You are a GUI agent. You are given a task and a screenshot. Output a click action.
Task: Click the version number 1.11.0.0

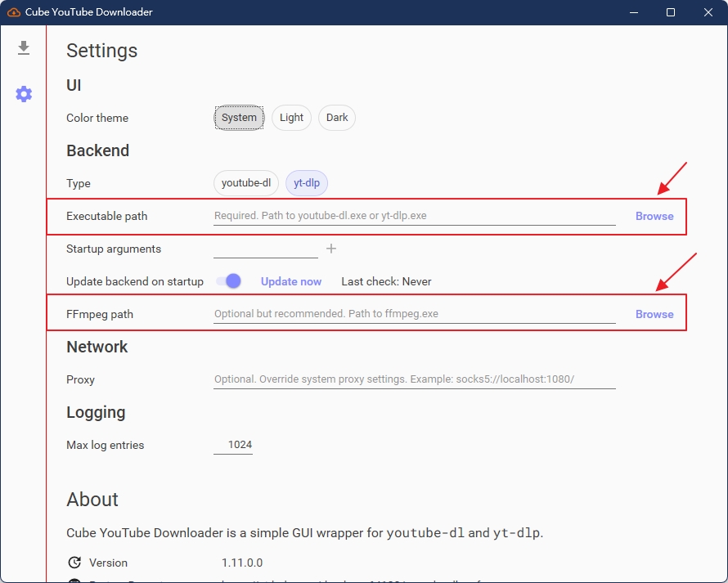pyautogui.click(x=242, y=563)
